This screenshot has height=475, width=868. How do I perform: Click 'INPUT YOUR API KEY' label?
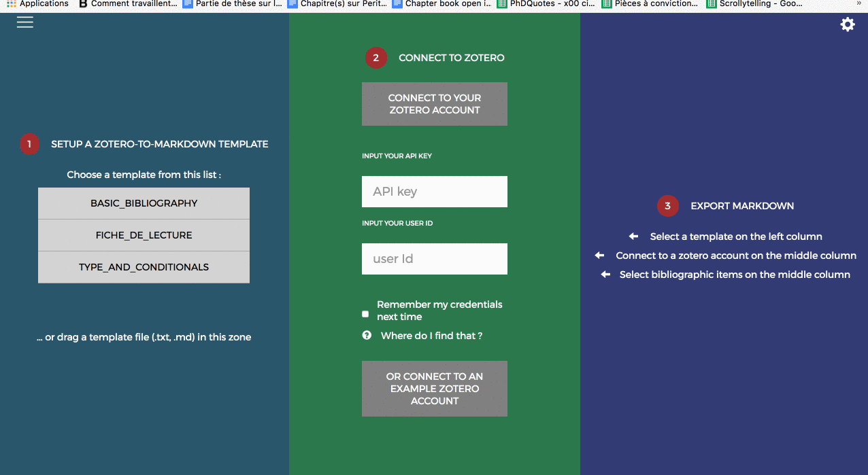397,156
